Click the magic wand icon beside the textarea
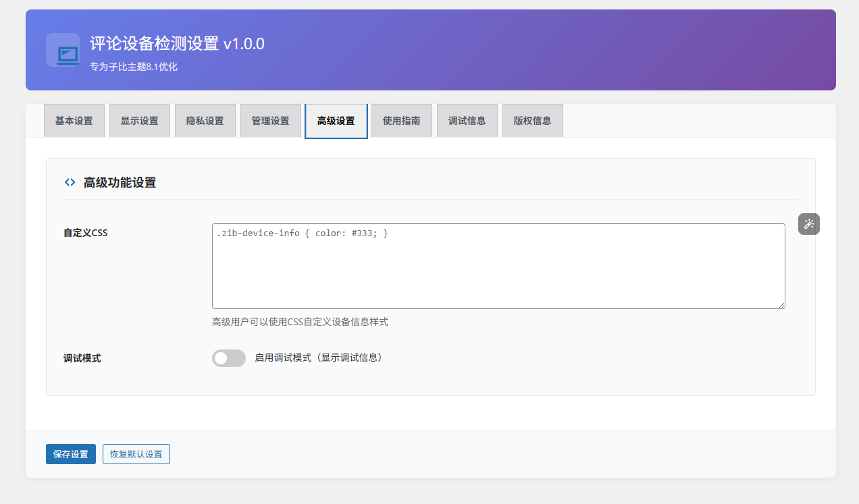 pos(808,224)
